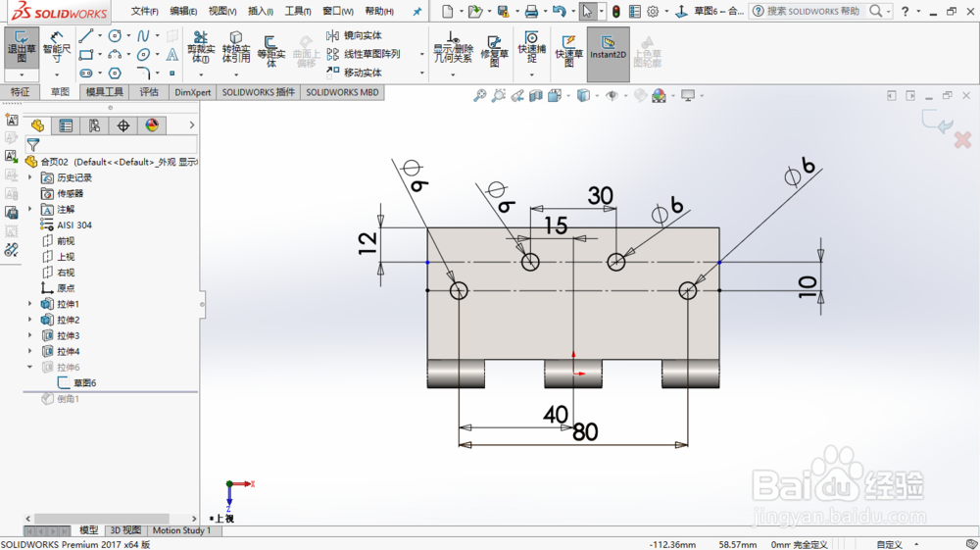Image resolution: width=980 pixels, height=550 pixels.
Task: Open the dropdown under Exit Sketch button
Action: (22, 75)
